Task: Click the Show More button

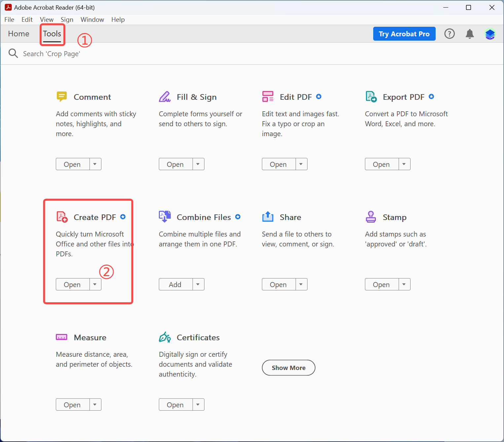Action: click(x=288, y=368)
